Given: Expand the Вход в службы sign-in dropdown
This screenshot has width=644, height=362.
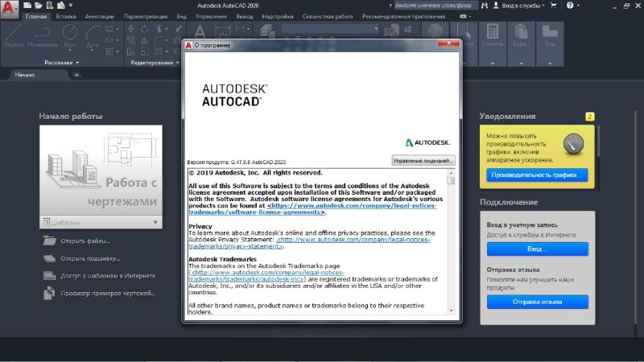Looking at the screenshot, I should [x=543, y=6].
